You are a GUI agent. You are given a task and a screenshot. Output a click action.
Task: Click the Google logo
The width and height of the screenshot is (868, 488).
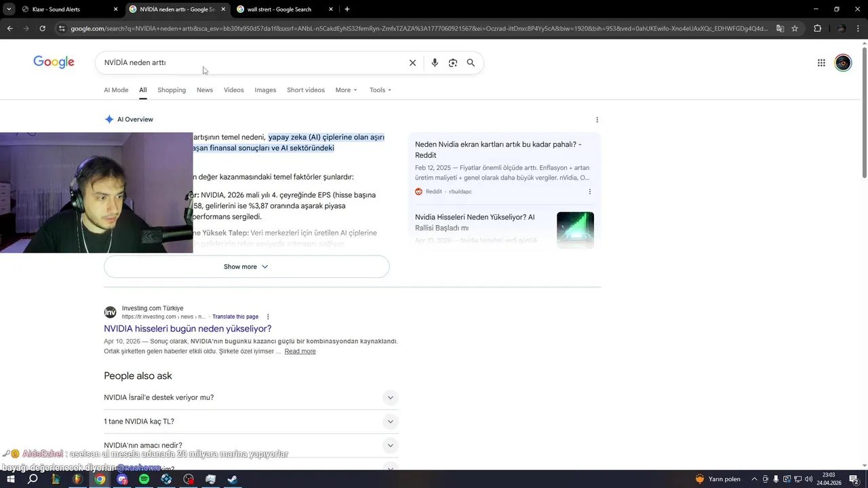click(x=54, y=62)
